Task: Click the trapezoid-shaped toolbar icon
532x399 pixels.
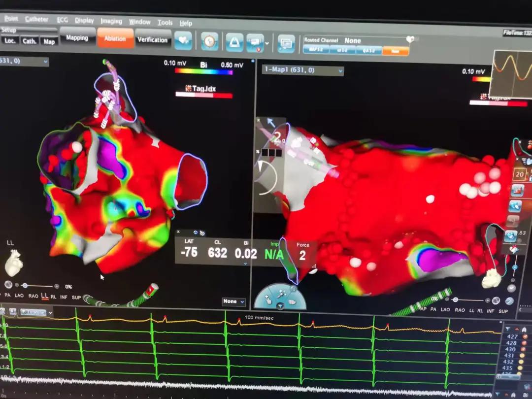Action: point(234,42)
